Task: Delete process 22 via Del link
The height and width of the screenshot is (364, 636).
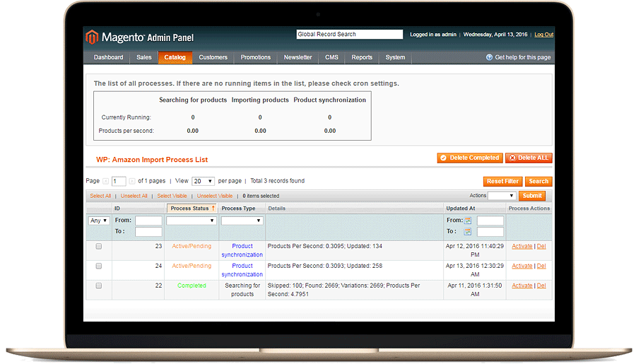Action: pos(541,286)
